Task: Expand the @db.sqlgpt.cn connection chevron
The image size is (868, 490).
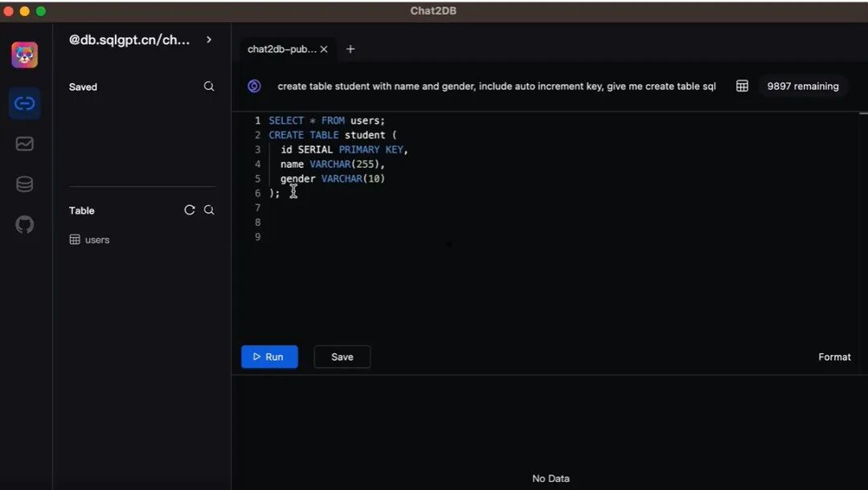Action: (209, 40)
